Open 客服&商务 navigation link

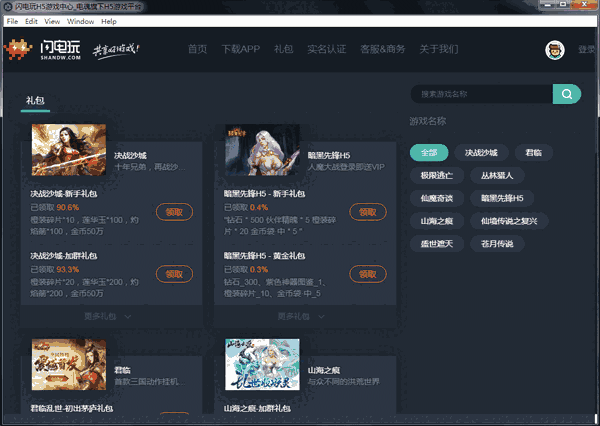(x=383, y=49)
